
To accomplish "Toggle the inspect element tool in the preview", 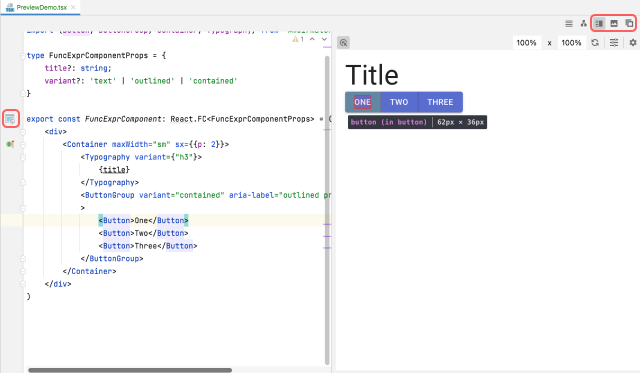I will tap(344, 42).
